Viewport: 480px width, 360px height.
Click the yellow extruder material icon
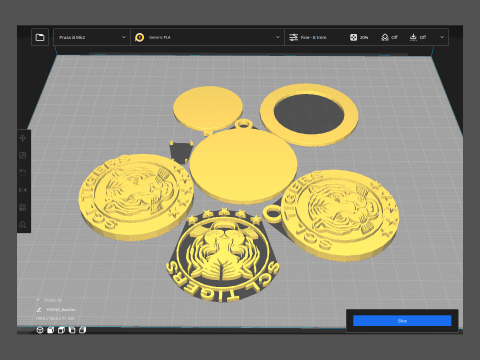140,37
